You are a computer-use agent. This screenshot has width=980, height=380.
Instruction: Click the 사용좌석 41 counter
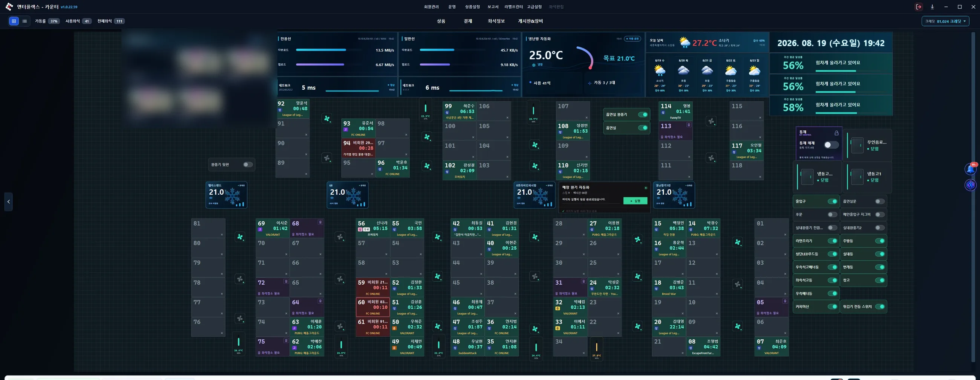(78, 21)
